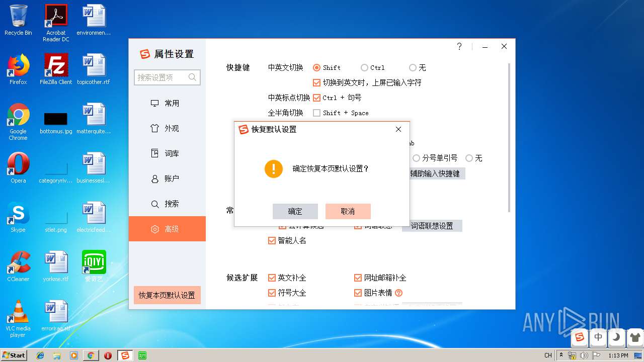Confirm restore defaults with 确定

295,211
